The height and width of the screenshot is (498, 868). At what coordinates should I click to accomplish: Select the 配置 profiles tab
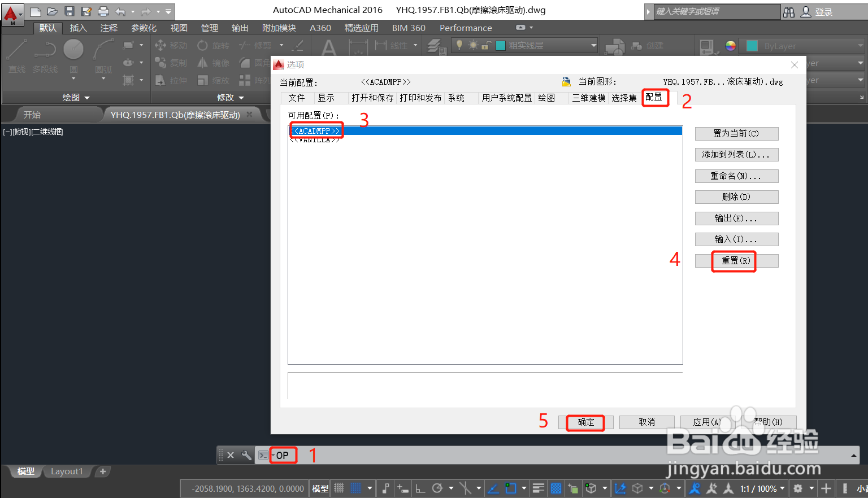pos(654,98)
